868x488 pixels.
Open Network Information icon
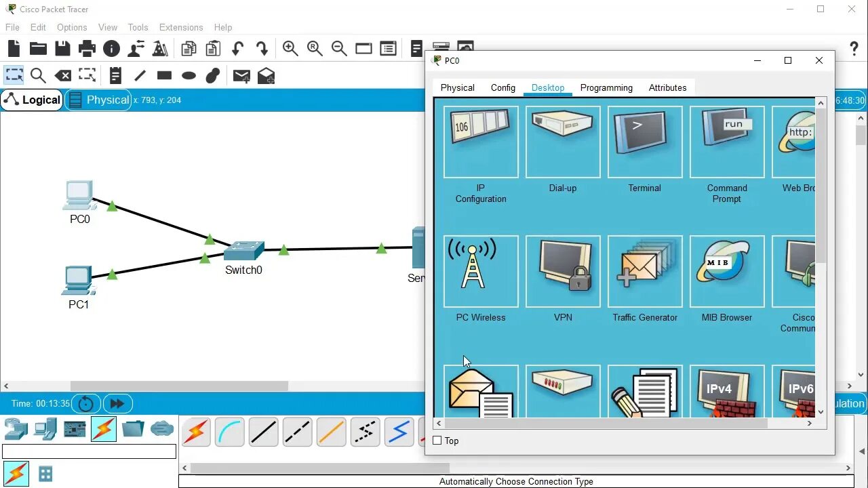(x=111, y=48)
